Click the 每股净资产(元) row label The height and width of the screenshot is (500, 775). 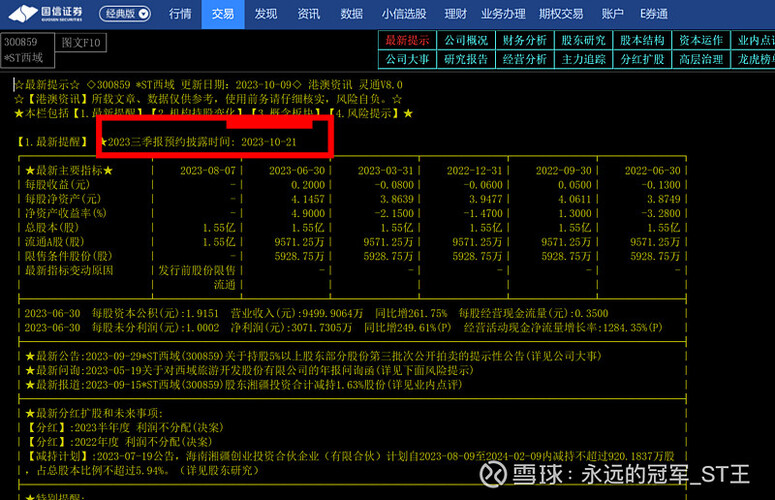click(63, 199)
